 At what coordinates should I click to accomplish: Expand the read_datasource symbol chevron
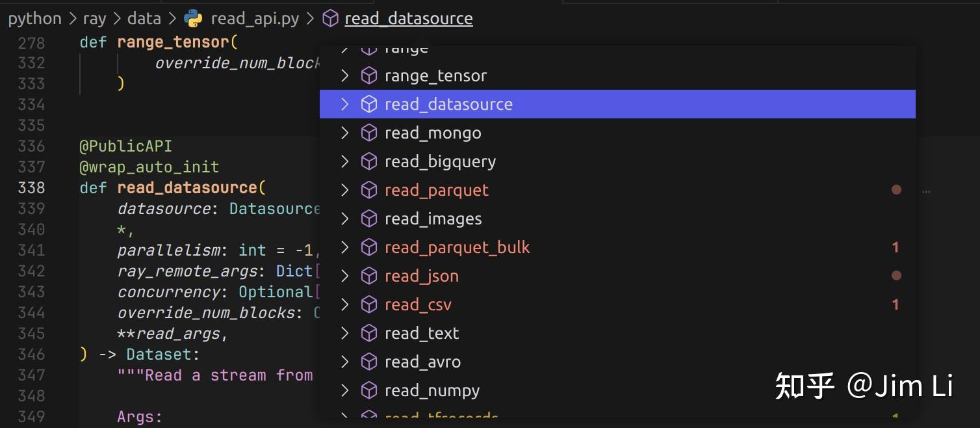pos(345,105)
